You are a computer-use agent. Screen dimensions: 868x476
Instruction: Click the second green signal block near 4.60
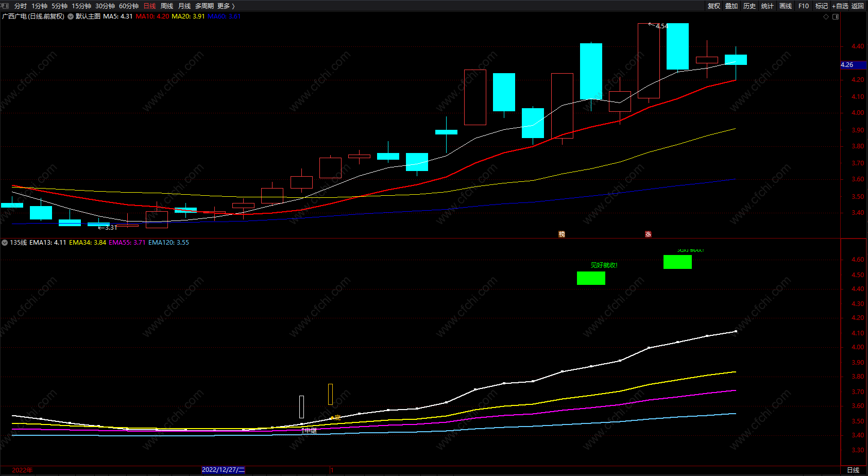[x=677, y=262]
